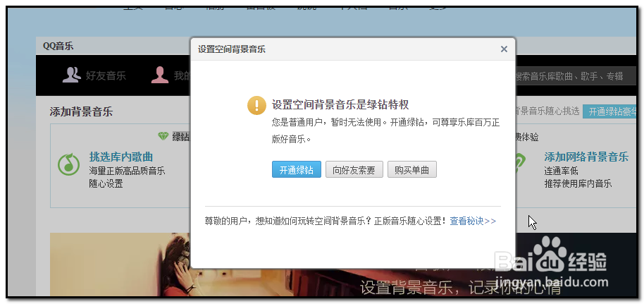This screenshot has width=644, height=304.
Task: Click the 海量正版高品质音乐 text
Action: coord(127,171)
